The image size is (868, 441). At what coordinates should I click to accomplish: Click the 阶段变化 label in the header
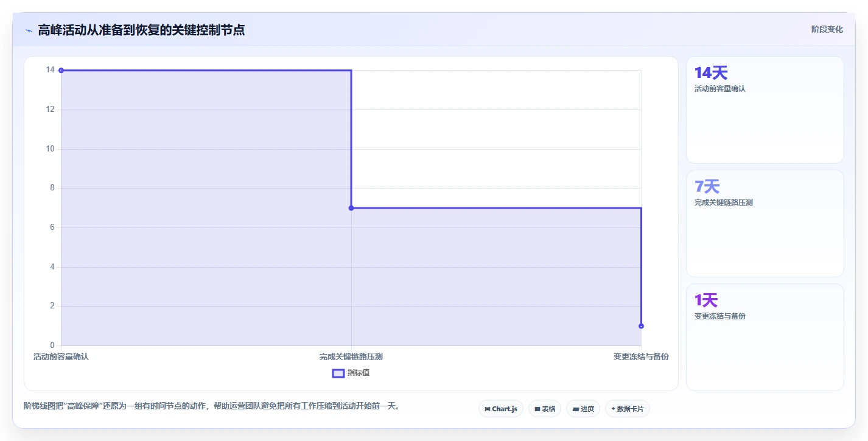[827, 29]
